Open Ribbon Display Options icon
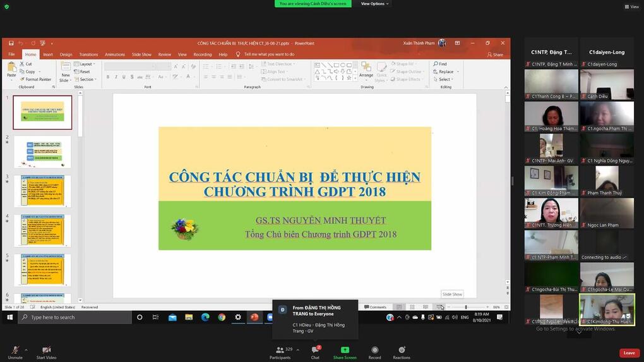Screen dimensions: 644x362 [x=457, y=43]
